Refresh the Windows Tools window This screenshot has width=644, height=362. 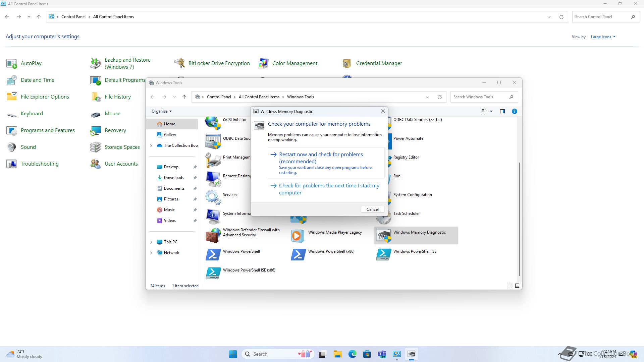click(x=439, y=97)
